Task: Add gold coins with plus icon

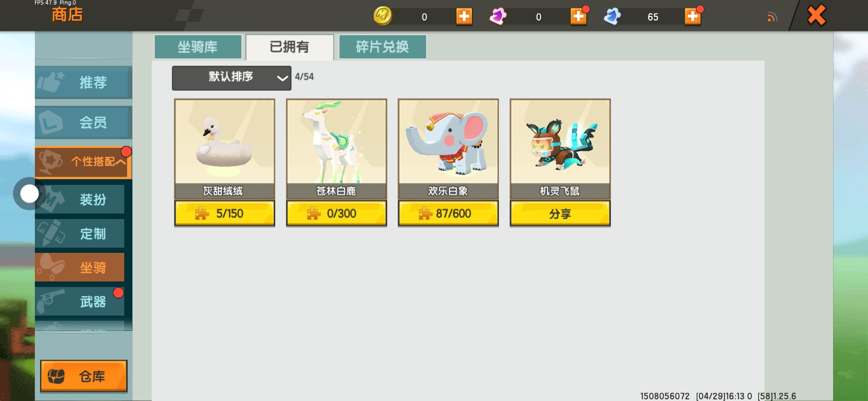Action: click(464, 17)
